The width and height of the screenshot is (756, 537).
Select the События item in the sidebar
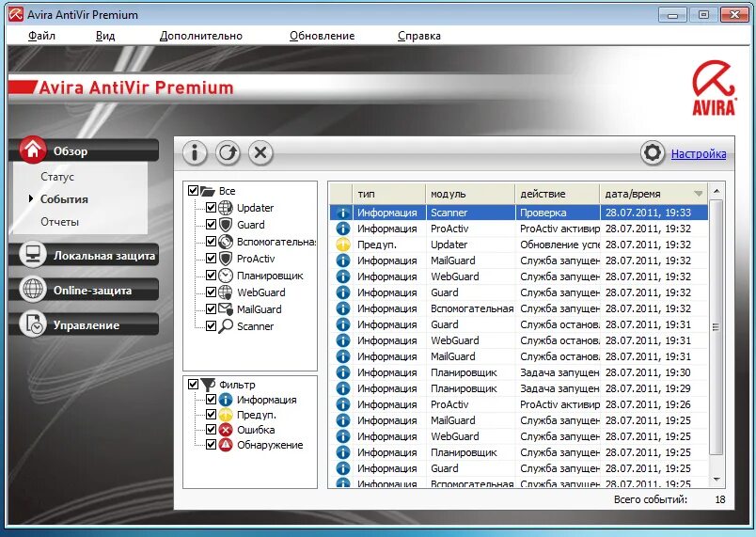point(64,199)
